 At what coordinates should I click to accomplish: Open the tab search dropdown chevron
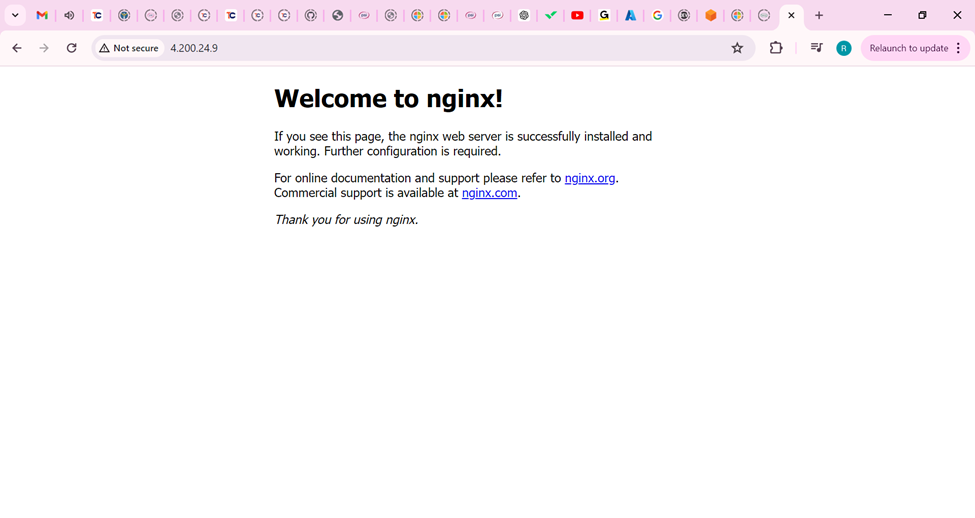15,16
